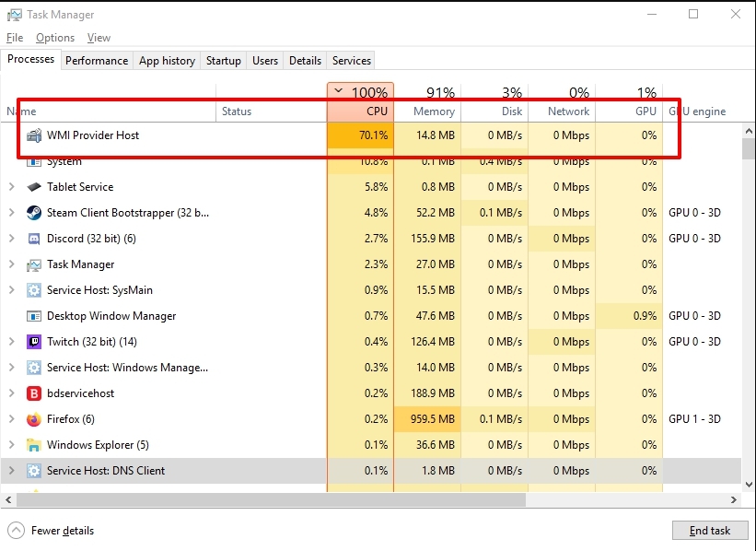Screen dimensions: 756x551
Task: Click the bdservicehost red B icon
Action: [x=34, y=393]
